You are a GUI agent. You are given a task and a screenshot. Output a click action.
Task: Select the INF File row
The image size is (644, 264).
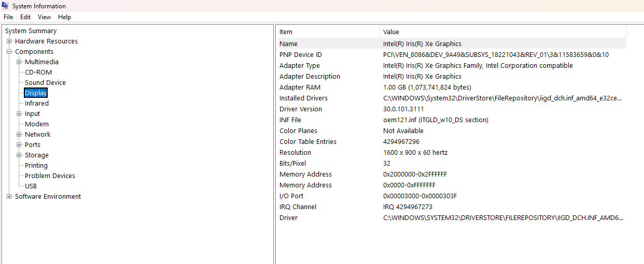click(x=451, y=120)
